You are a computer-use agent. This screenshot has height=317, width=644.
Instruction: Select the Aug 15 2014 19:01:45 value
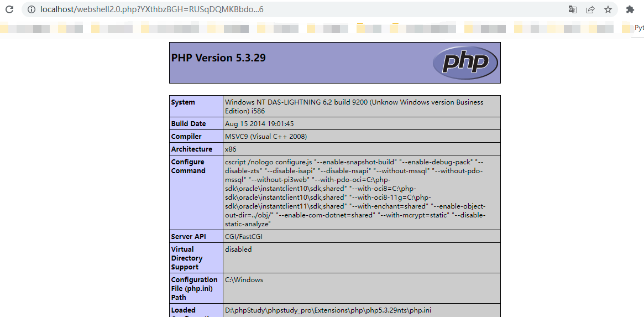(x=259, y=124)
